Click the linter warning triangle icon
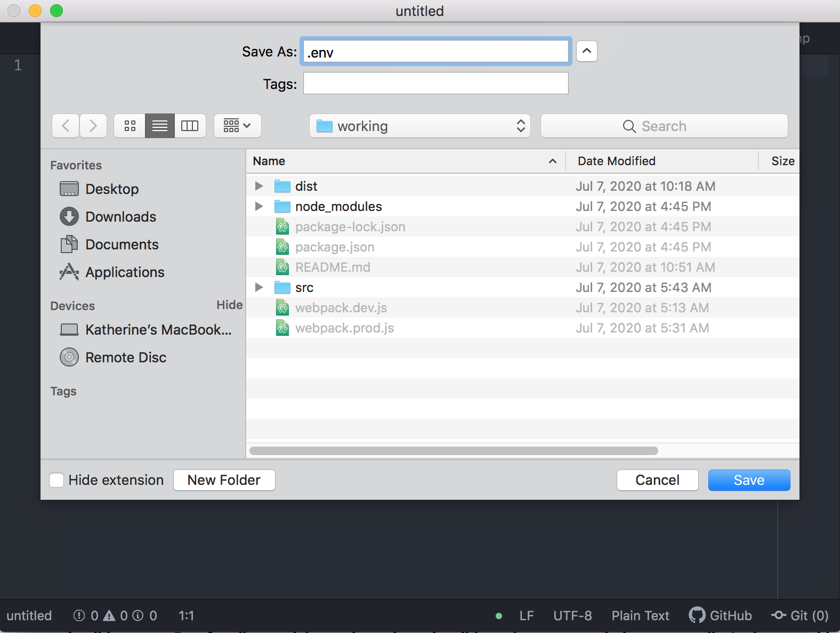This screenshot has height=633, width=840. [x=109, y=616]
